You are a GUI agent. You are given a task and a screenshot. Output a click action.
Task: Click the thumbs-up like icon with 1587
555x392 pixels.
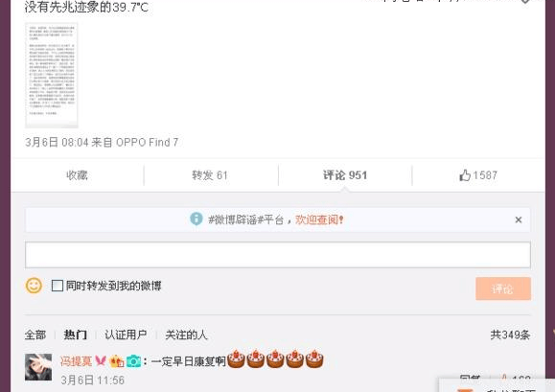(465, 175)
